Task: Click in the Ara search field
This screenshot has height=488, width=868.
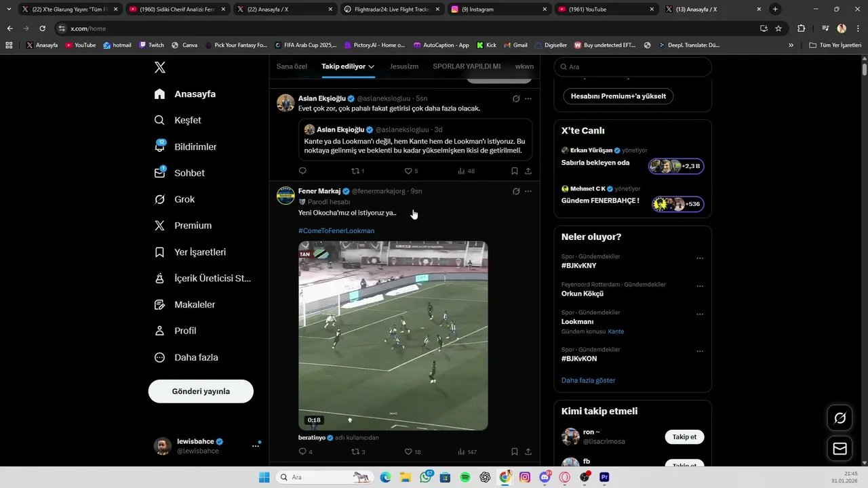Action: click(x=633, y=67)
